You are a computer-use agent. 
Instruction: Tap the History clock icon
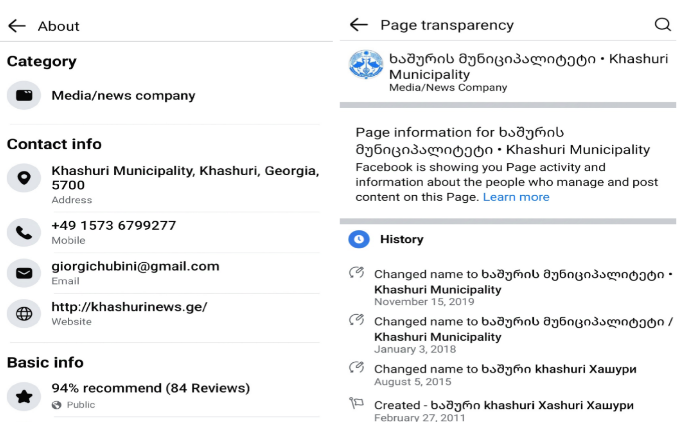(x=358, y=239)
